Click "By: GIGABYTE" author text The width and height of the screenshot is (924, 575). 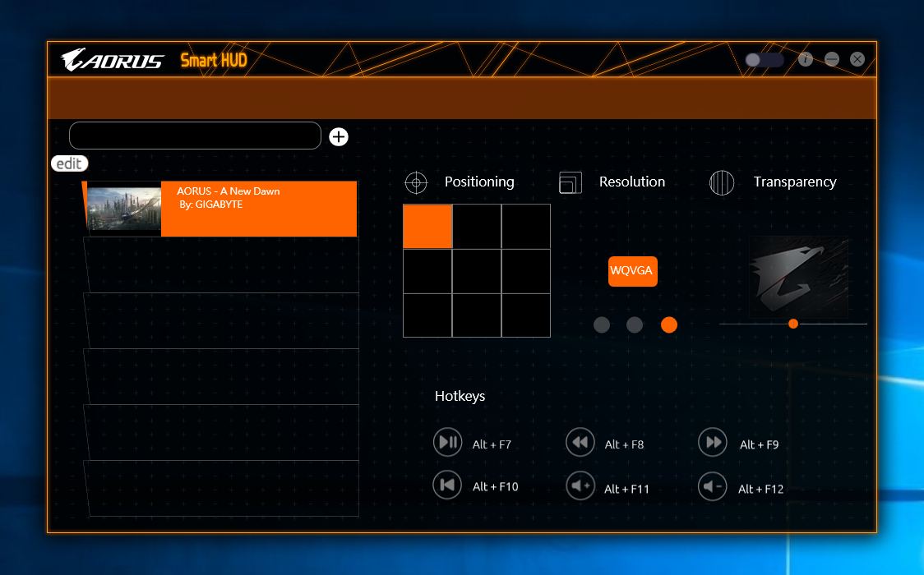click(x=211, y=205)
